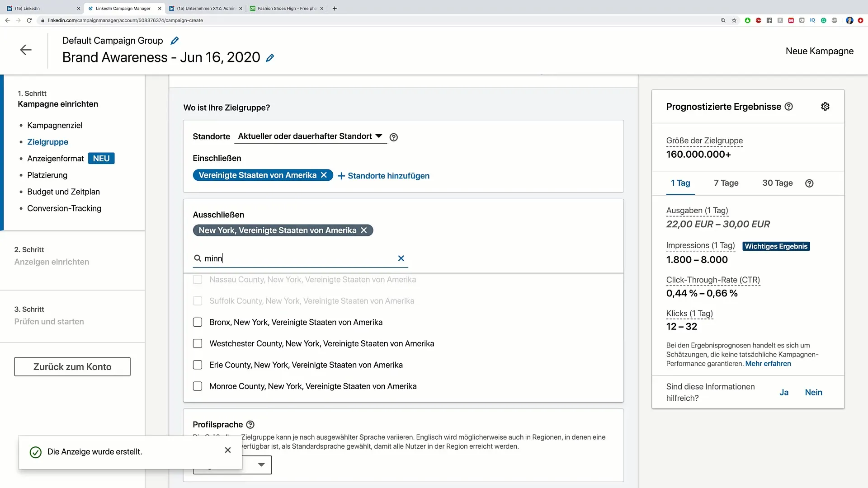
Task: Switch forecast to 1 Tag tab
Action: [680, 183]
